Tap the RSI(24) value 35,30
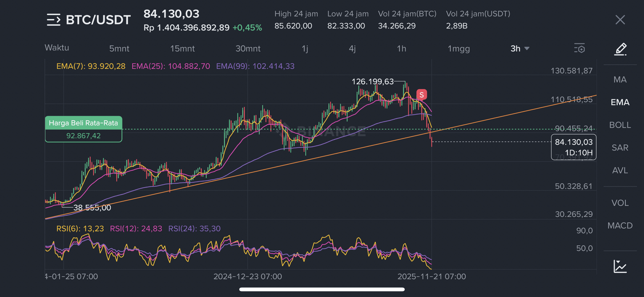644x297 pixels. (210, 229)
